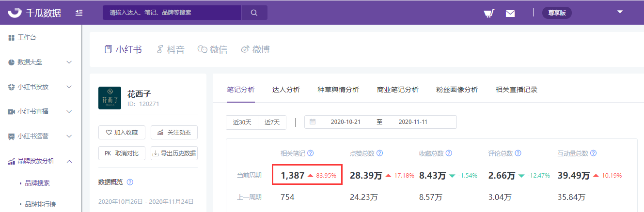Open 品牌搜索 submenu item

coord(37,183)
